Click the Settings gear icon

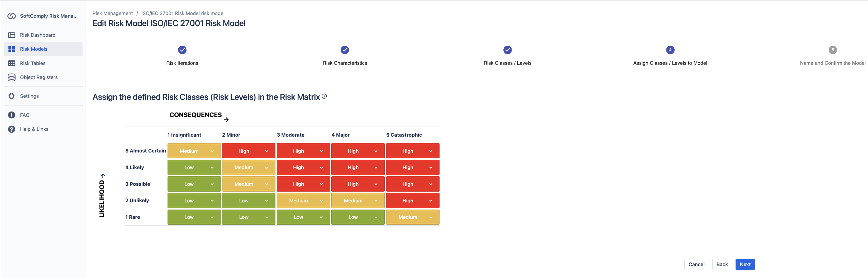(11, 96)
